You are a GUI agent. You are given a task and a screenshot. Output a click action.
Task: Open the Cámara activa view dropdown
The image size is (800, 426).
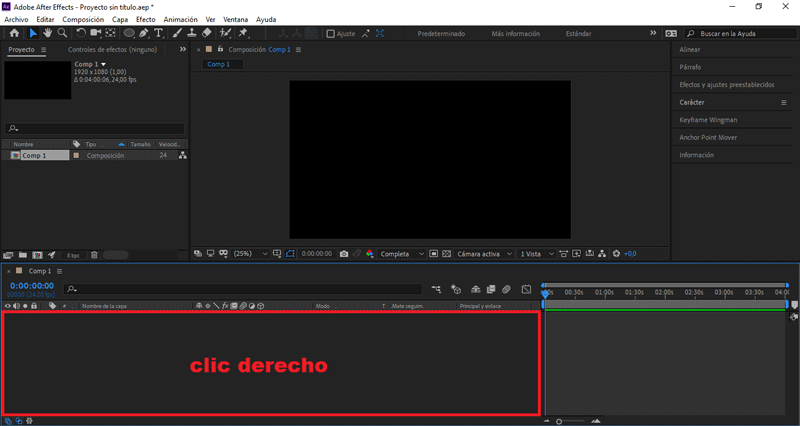484,254
